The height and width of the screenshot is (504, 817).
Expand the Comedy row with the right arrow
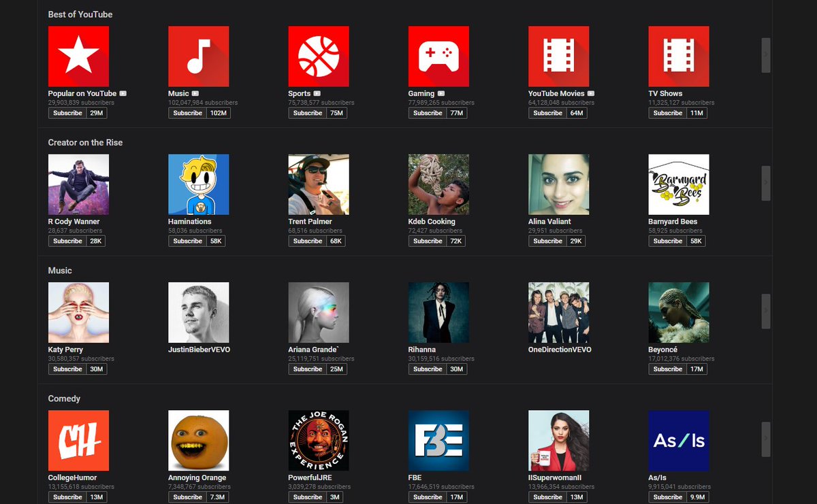pyautogui.click(x=766, y=439)
